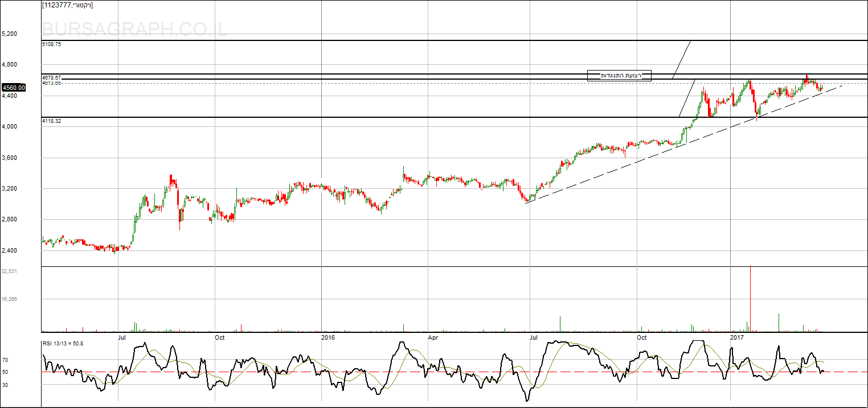Click the 4560.00 current price tag

pyautogui.click(x=14, y=88)
